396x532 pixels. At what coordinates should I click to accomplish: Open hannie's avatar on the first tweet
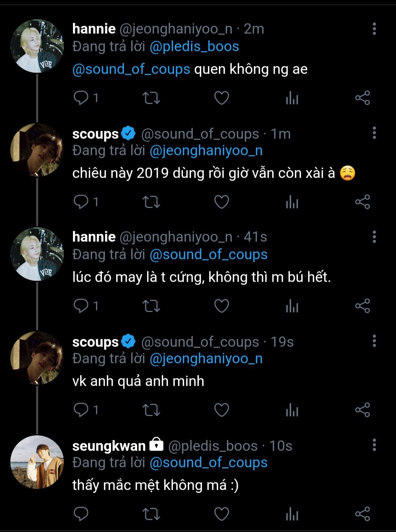click(x=37, y=46)
